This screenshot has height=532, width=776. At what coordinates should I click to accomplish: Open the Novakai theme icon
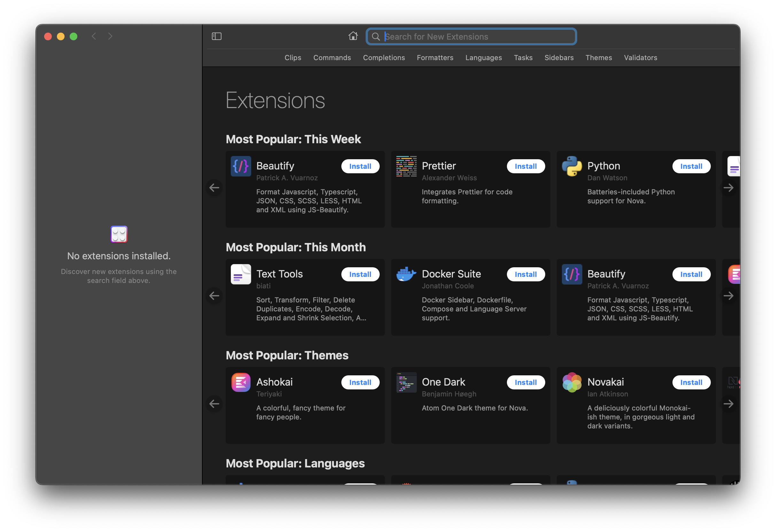coord(572,382)
